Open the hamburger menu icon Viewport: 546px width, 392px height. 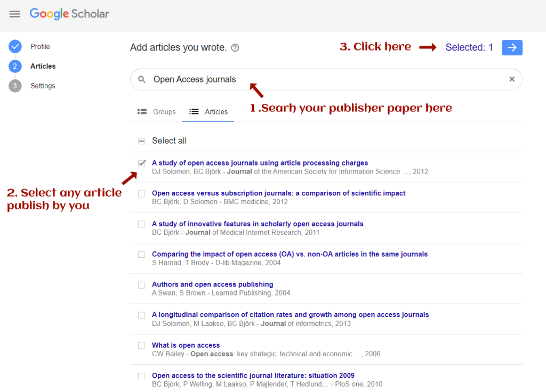(14, 14)
